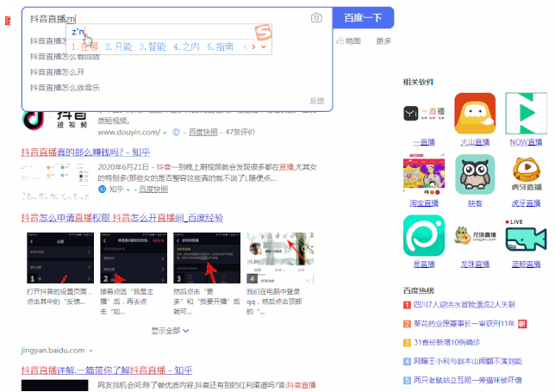Viewport: 555px width, 392px height.
Task: Choose suggestion 抖音直播怎么放音乐
Action: click(65, 88)
